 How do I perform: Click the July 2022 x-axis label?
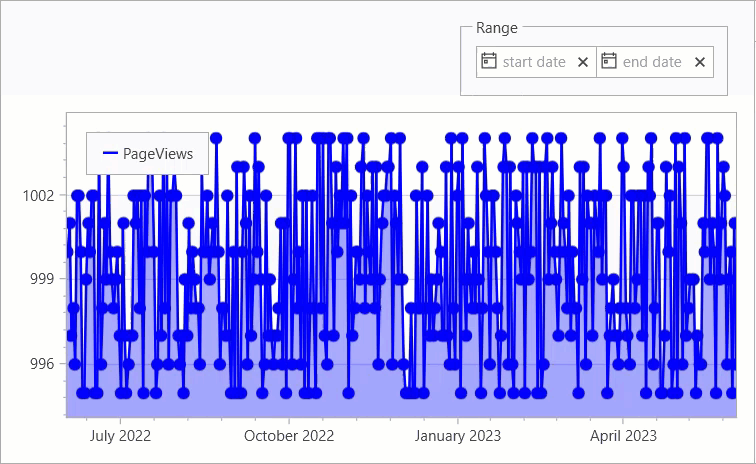(x=120, y=436)
